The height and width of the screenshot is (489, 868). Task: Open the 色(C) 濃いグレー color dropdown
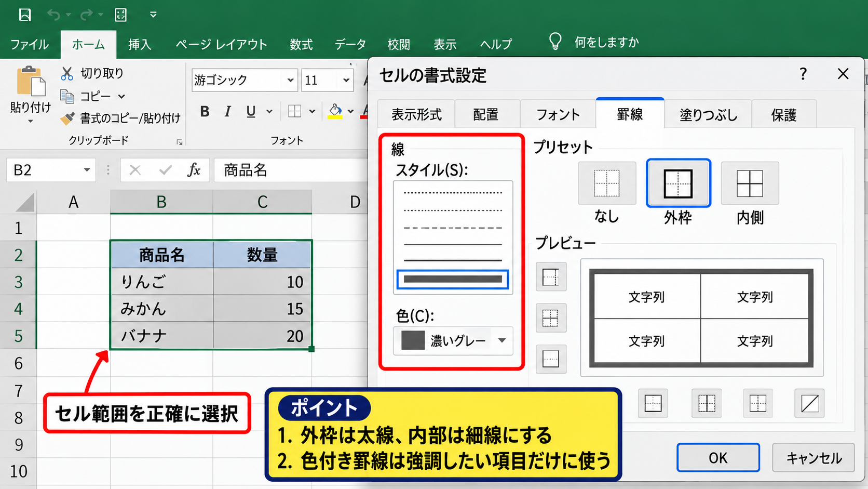tap(453, 340)
